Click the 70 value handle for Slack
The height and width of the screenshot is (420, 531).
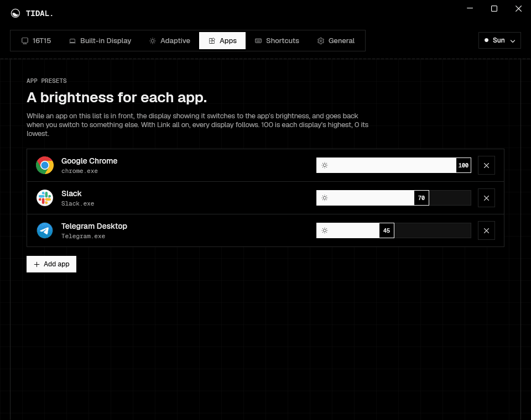421,198
